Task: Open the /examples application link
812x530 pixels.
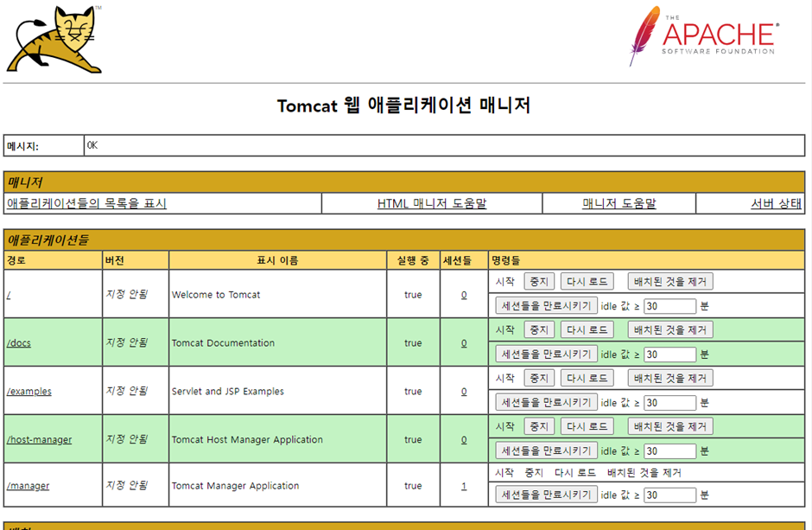Action: tap(29, 391)
